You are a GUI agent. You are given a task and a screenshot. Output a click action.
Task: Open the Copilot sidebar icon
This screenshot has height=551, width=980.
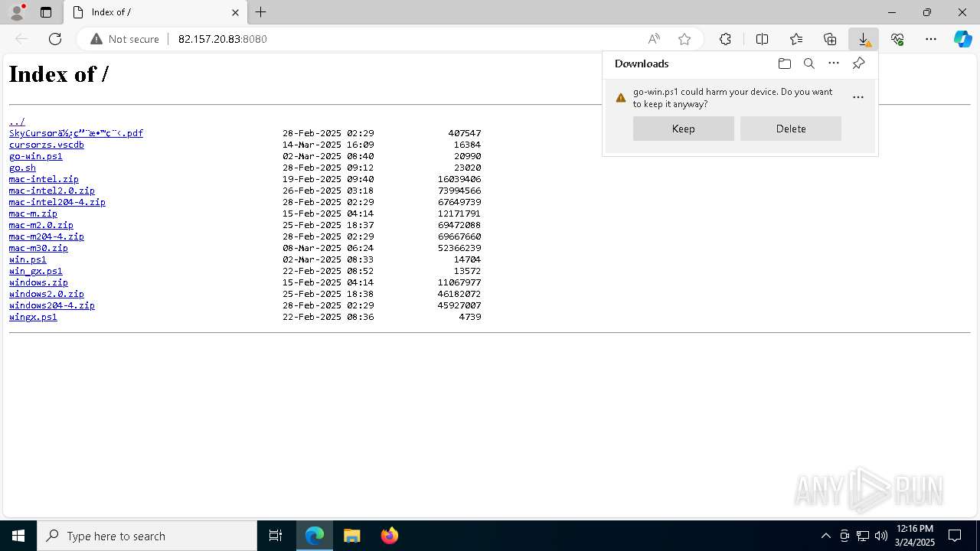coord(962,39)
